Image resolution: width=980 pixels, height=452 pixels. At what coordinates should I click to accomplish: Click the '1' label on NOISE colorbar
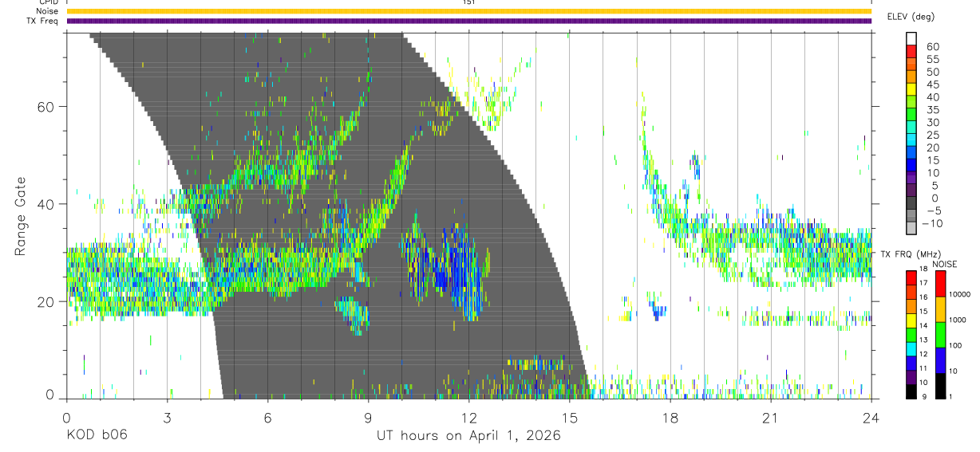coord(950,396)
